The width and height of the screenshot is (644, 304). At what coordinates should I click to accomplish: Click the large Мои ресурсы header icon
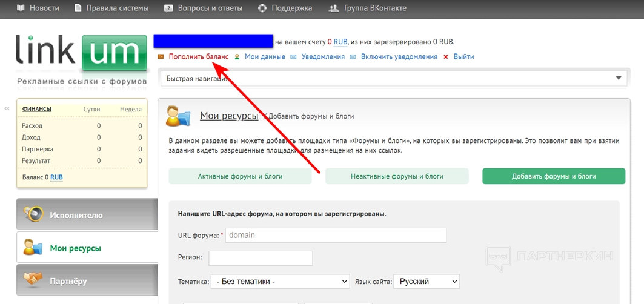[x=178, y=116]
